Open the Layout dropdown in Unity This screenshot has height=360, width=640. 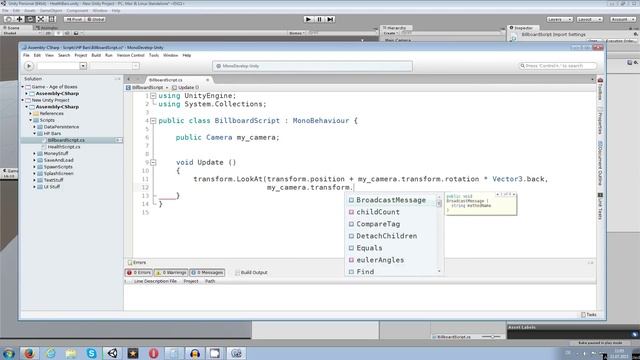pyautogui.click(x=589, y=19)
